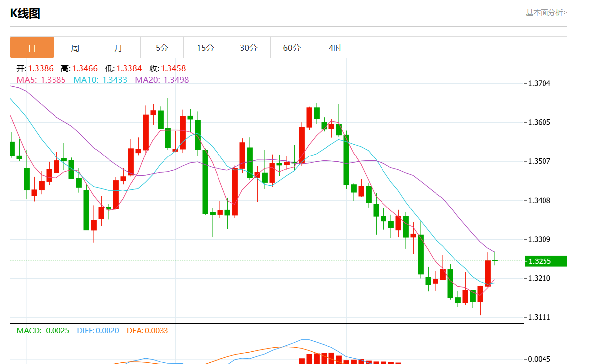Click the 1.3408 price axis label
The height and width of the screenshot is (364, 600).
coord(540,201)
